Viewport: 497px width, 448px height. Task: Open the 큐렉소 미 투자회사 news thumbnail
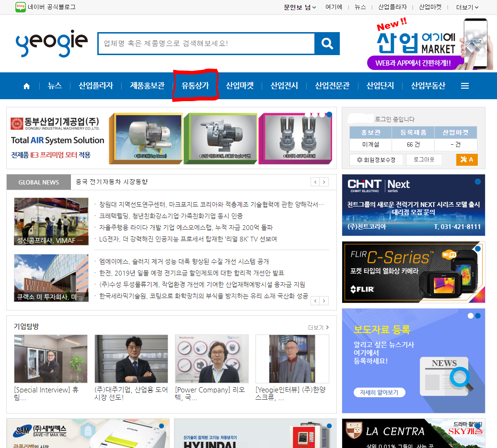click(51, 278)
